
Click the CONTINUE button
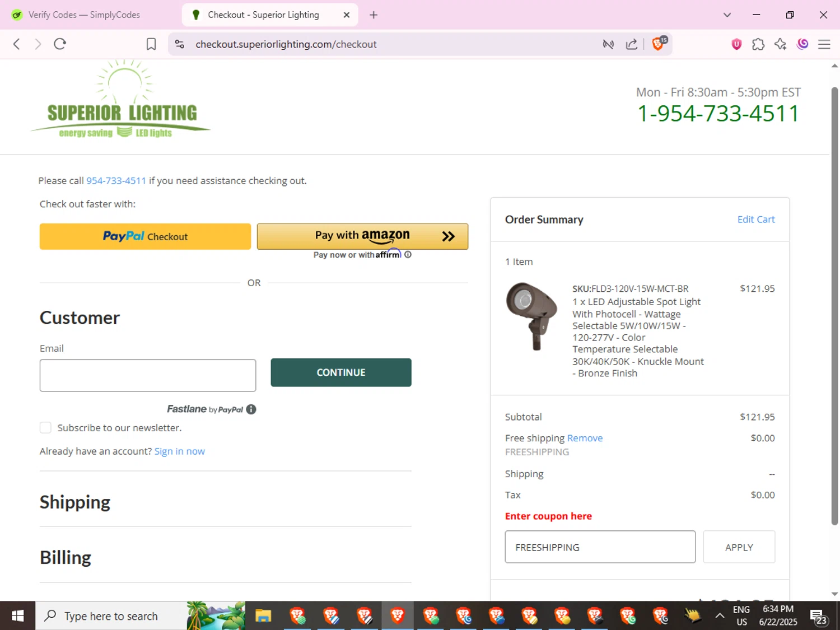coord(341,372)
